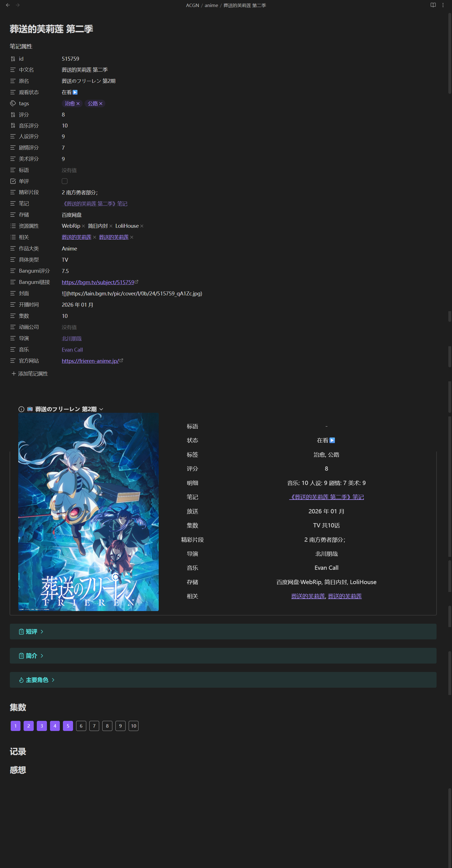Screen dimensions: 452x868
Task: Click the tags property tag icon
Action: point(13,103)
